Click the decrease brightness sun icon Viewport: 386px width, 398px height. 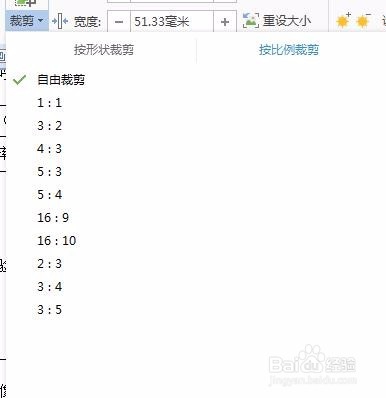click(x=364, y=21)
